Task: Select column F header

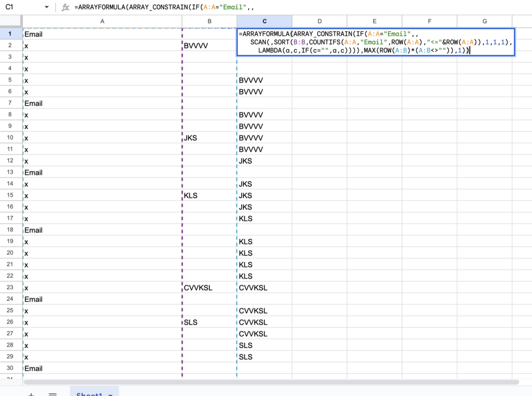Action: [429, 21]
